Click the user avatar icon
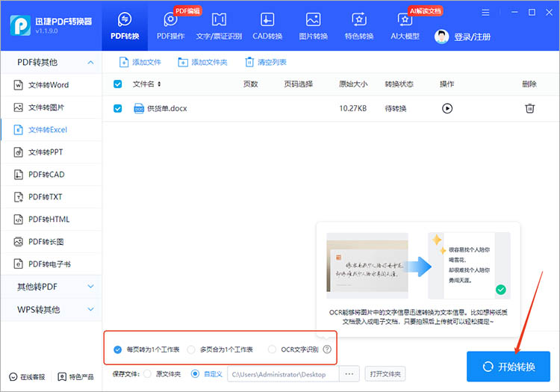This screenshot has width=560, height=392. pos(441,37)
